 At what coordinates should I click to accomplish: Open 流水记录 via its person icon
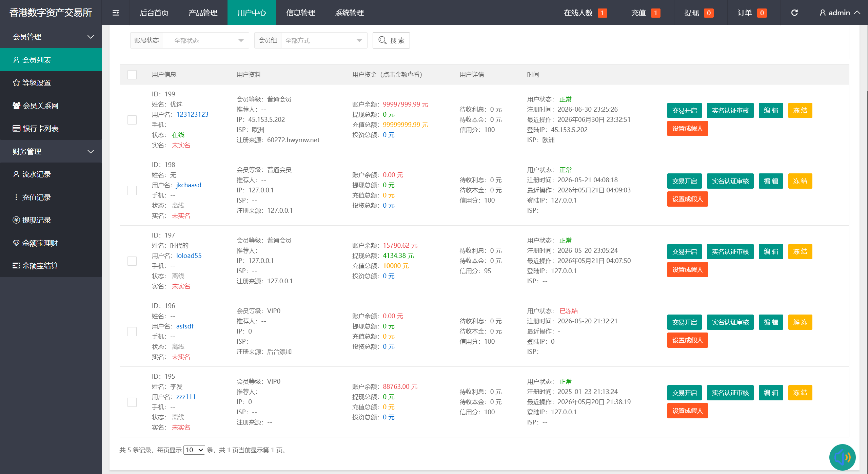tap(16, 174)
